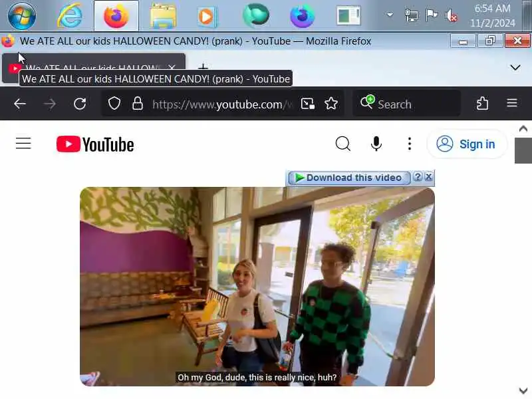Open the clock showing 6:54 AM
Viewport: 532px width, 399px height.
(x=492, y=15)
